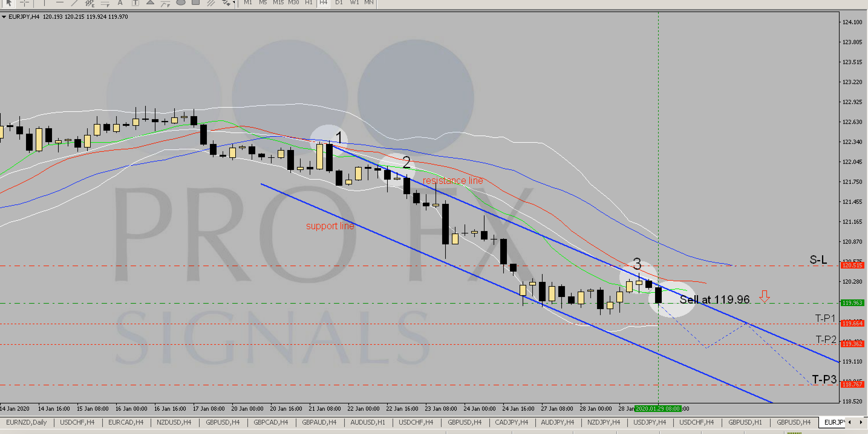Switch timeframe to D1

pos(339,3)
